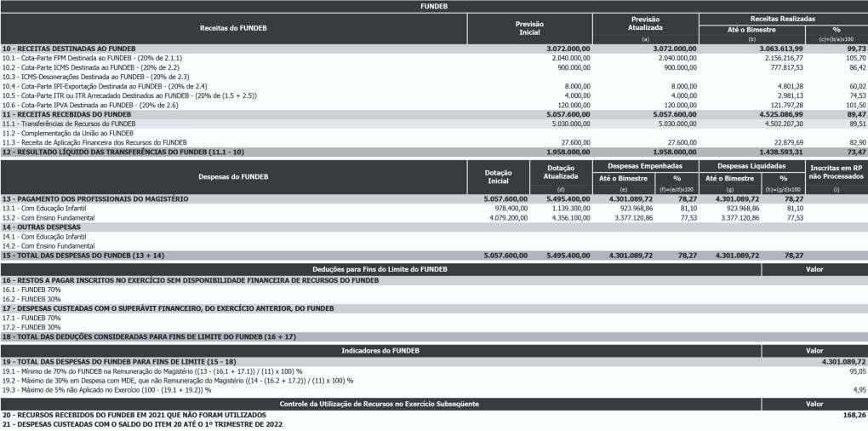Screen dimensions: 868x431
Task: Click percentage value 86,42
Action: click(858, 67)
